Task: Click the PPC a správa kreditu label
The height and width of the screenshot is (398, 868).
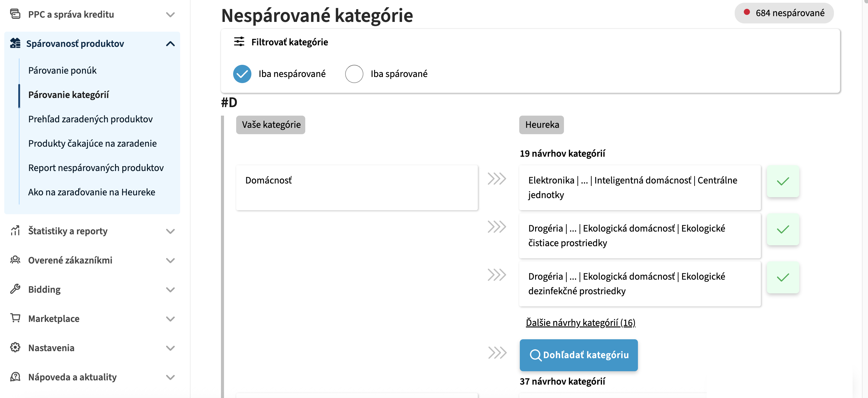Action: coord(71,14)
